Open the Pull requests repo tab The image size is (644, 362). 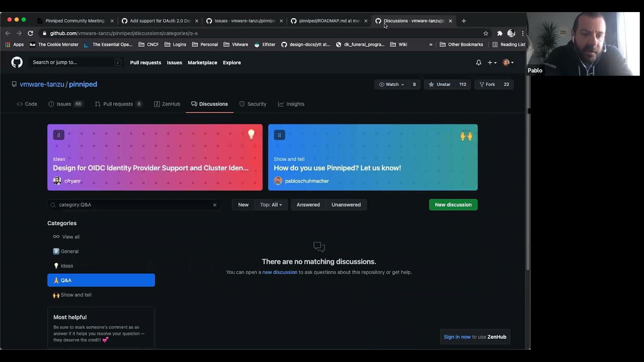(118, 104)
